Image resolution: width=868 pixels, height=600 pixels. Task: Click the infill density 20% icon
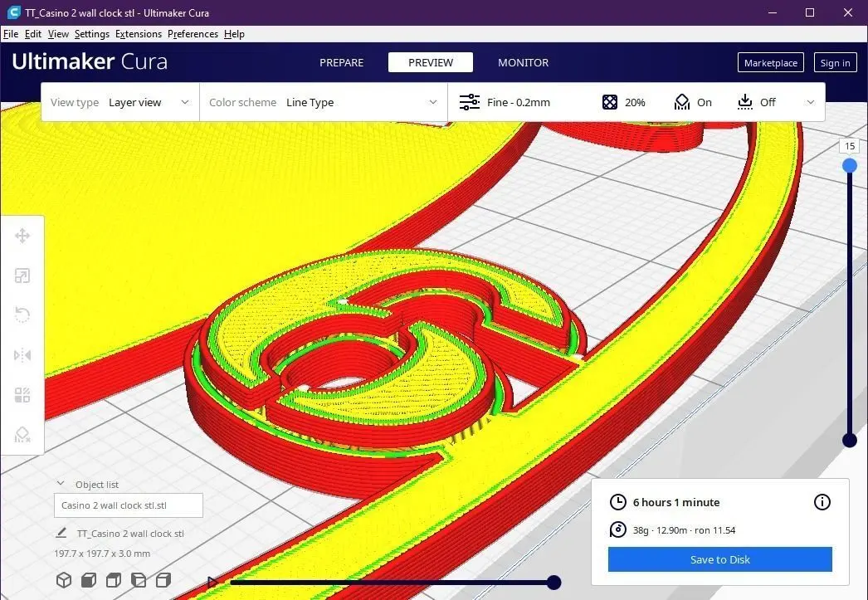609,102
